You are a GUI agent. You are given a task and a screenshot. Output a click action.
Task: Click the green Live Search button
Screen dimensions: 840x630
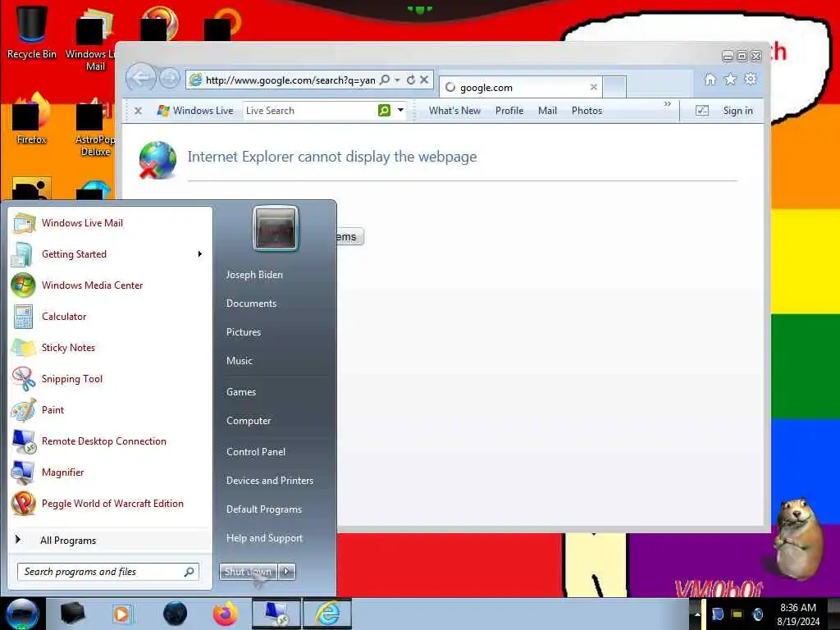point(384,111)
